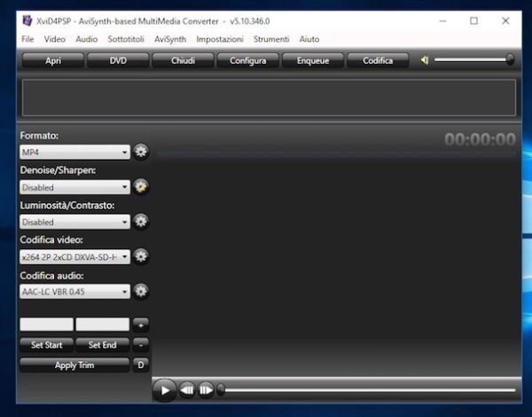The width and height of the screenshot is (532, 417).
Task: Start playback with the Play button
Action: [x=165, y=390]
